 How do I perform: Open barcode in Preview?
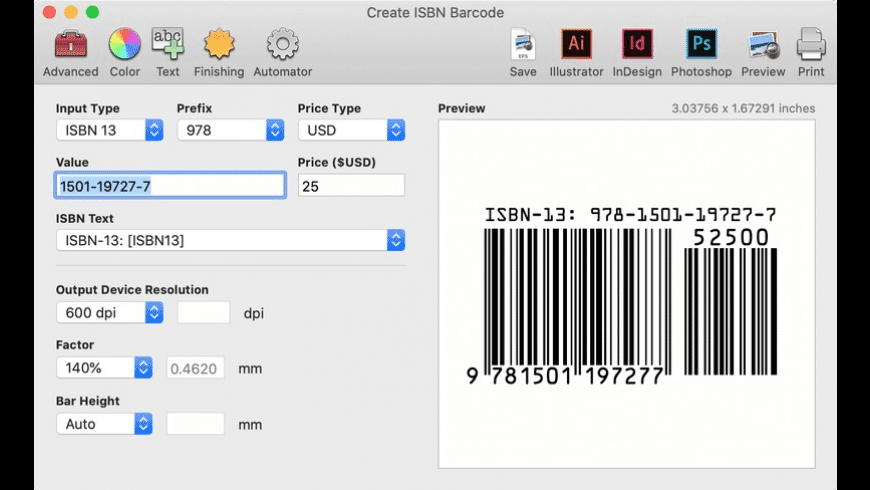[x=763, y=45]
